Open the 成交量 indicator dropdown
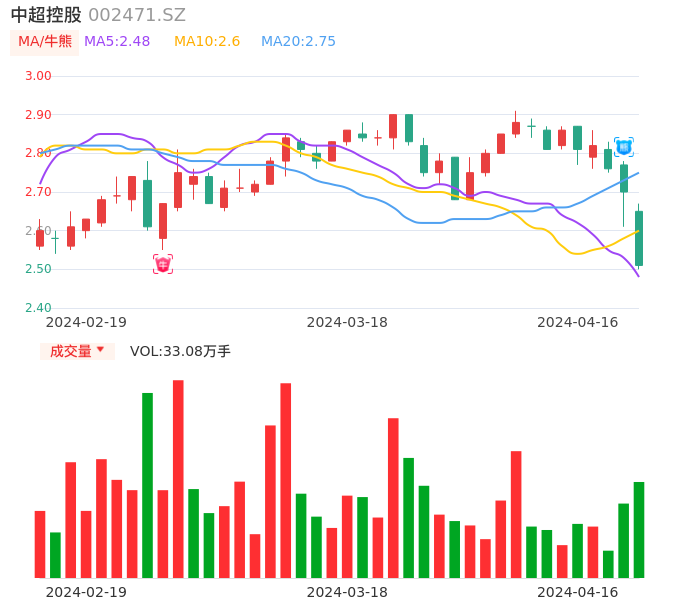The height and width of the screenshot is (606, 686). tap(77, 351)
